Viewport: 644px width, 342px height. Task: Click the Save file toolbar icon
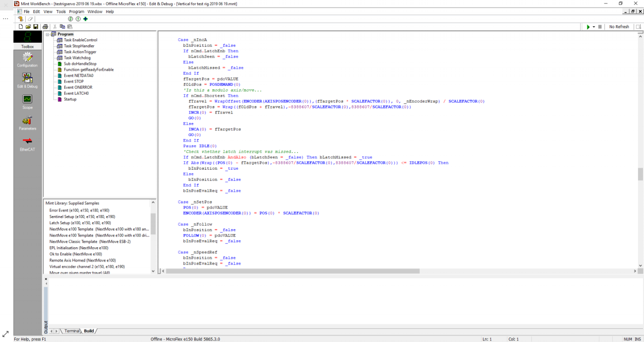coord(36,27)
